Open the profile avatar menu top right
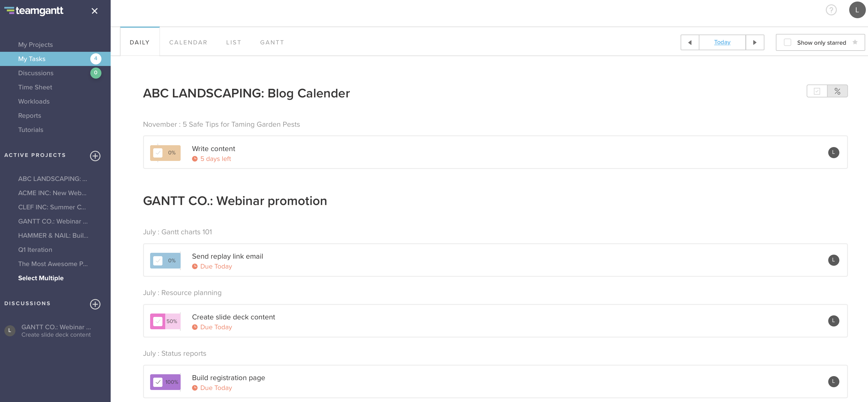 (x=857, y=10)
